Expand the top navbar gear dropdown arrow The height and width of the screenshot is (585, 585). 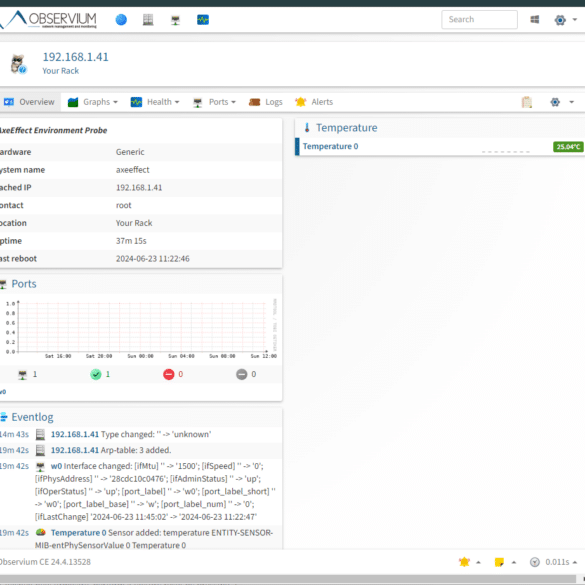click(x=575, y=19)
